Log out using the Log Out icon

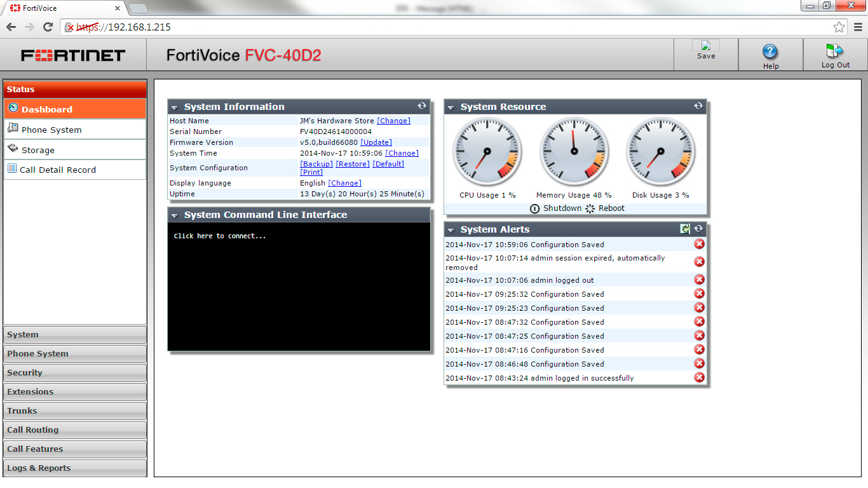pyautogui.click(x=835, y=51)
